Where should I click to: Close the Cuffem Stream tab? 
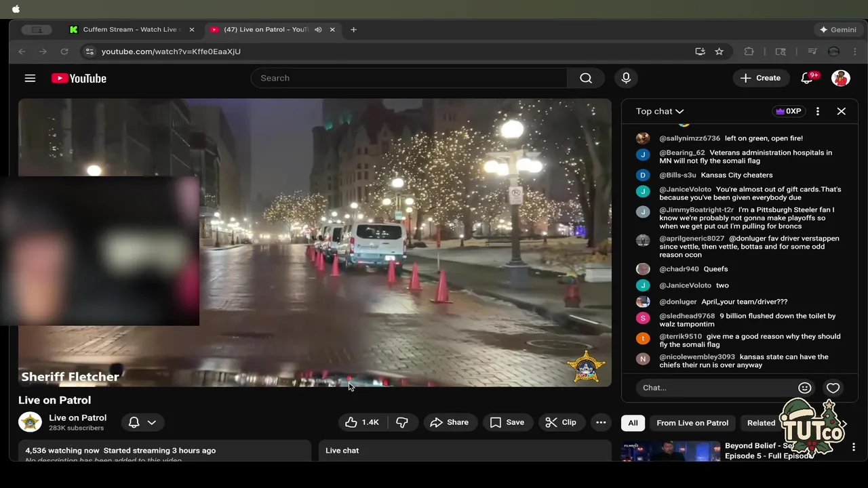(192, 30)
